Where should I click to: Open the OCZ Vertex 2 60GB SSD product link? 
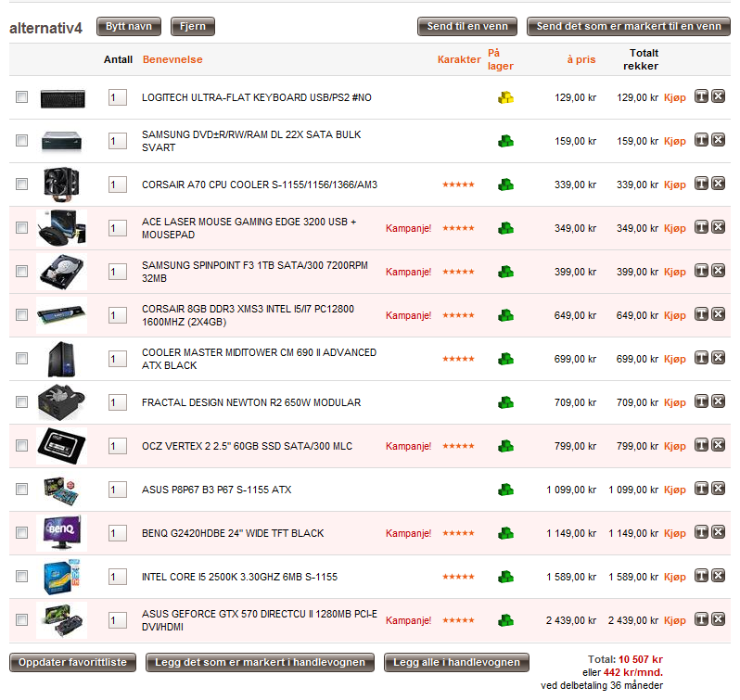(247, 446)
